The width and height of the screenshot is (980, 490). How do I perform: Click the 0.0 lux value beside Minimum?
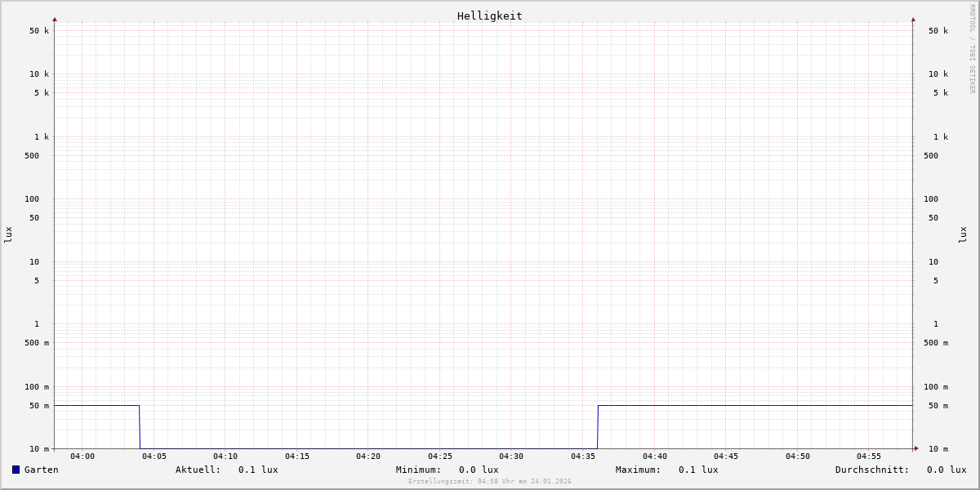(479, 470)
